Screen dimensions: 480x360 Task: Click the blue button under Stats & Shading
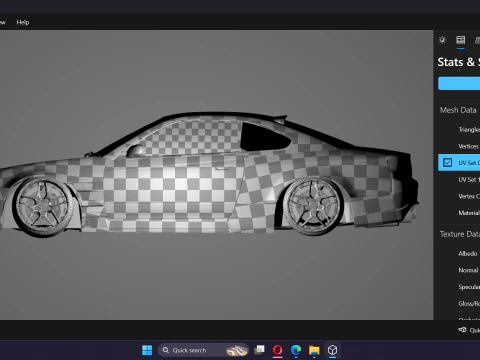coord(459,83)
